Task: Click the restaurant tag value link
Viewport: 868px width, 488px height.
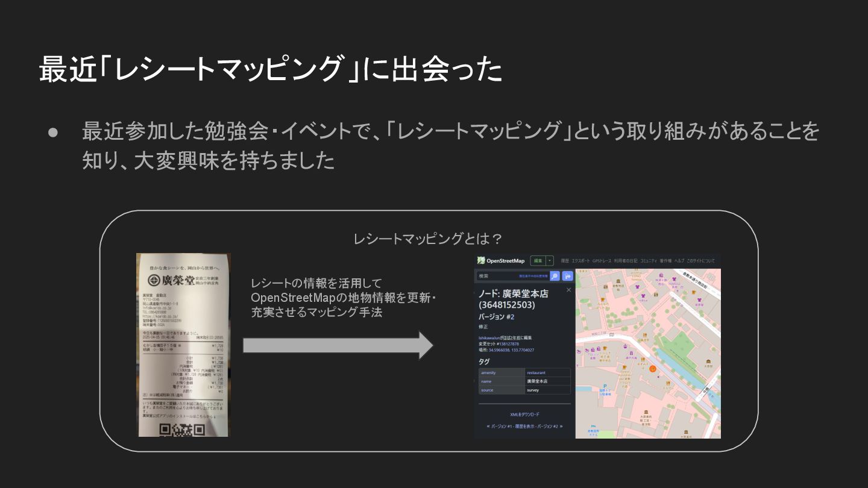Action: [x=536, y=373]
